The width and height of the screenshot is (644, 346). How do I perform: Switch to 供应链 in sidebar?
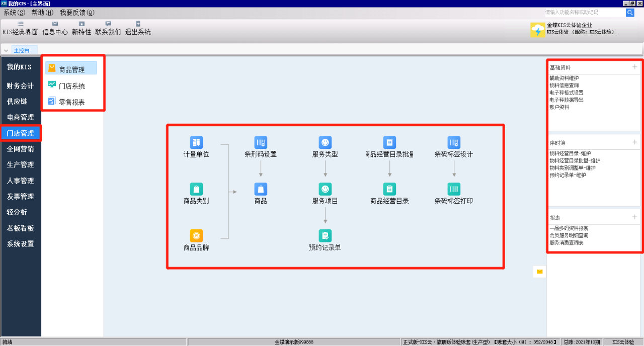tap(17, 102)
